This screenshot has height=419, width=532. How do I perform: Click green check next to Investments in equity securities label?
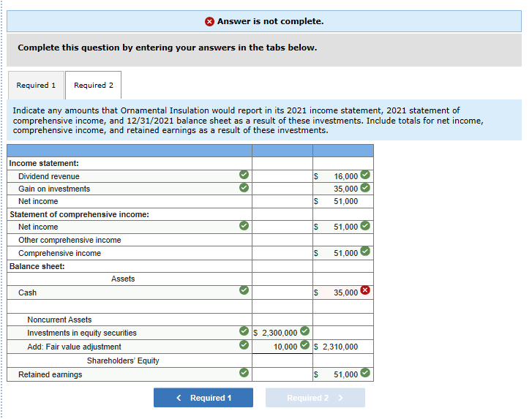(244, 331)
